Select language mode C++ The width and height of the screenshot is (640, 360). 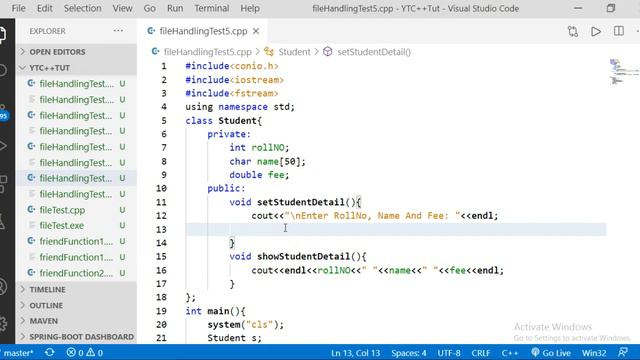click(x=510, y=353)
